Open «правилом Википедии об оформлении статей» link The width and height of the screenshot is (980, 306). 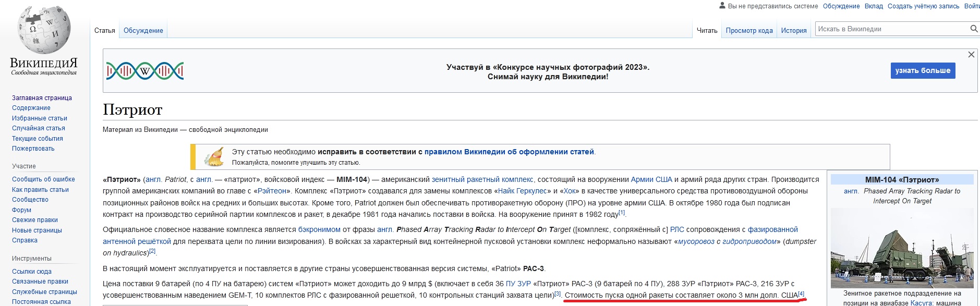[x=509, y=152]
